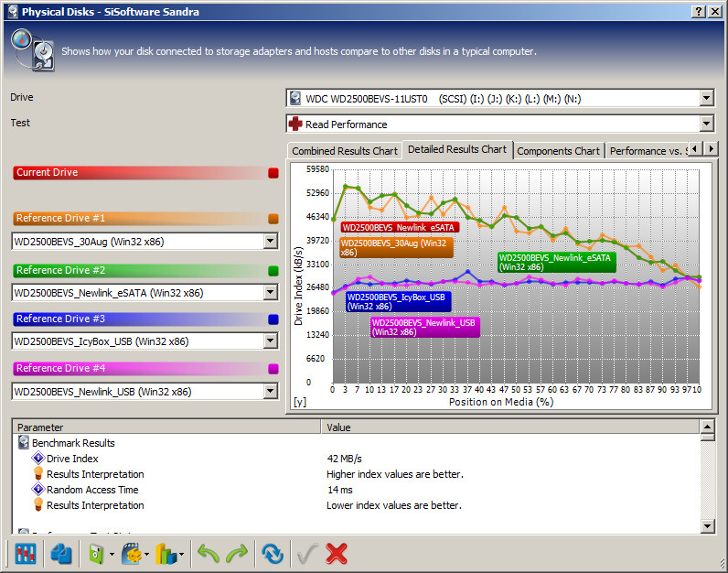Click the Parameter column header
Viewport: 728px width, 573px height.
pos(167,427)
